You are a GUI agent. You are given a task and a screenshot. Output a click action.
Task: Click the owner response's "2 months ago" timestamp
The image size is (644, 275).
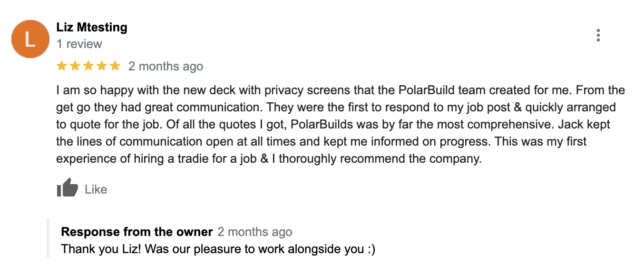[254, 232]
